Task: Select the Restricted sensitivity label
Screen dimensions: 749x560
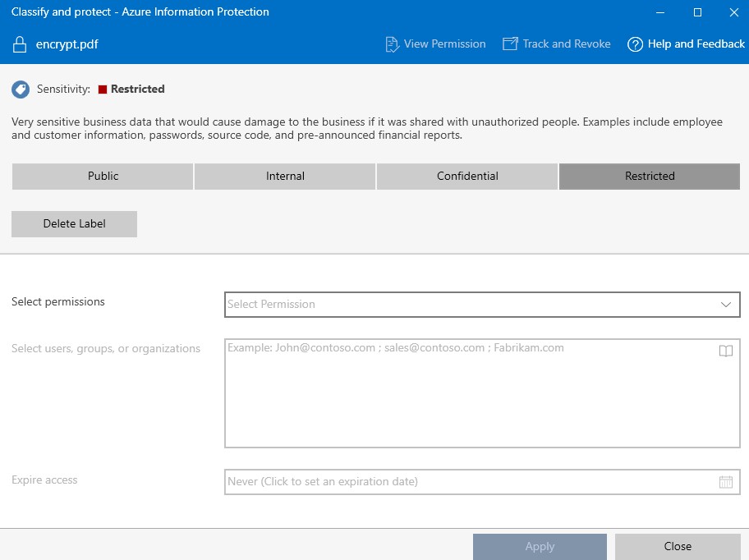Action: (x=650, y=177)
